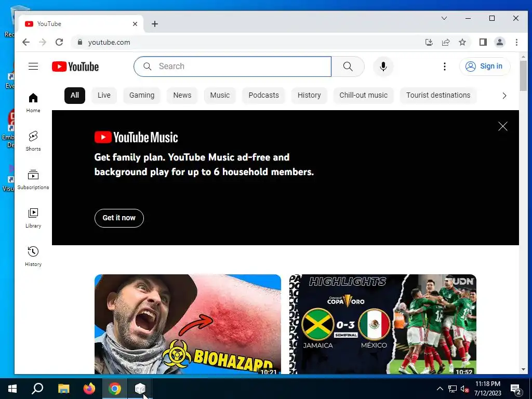This screenshot has width=532, height=399.
Task: Open Jamaica vs Mexico highlights thumbnail
Action: (383, 324)
